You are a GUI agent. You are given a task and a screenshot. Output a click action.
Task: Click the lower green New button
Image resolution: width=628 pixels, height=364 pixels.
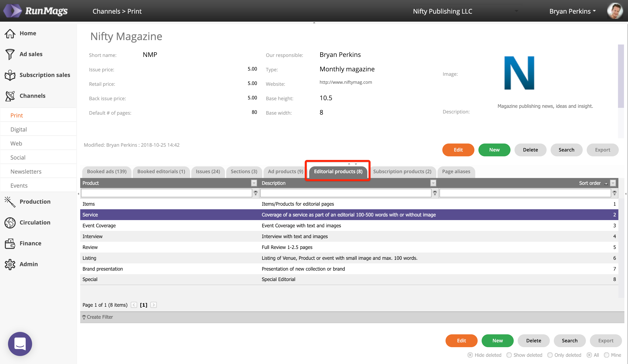[x=497, y=341]
